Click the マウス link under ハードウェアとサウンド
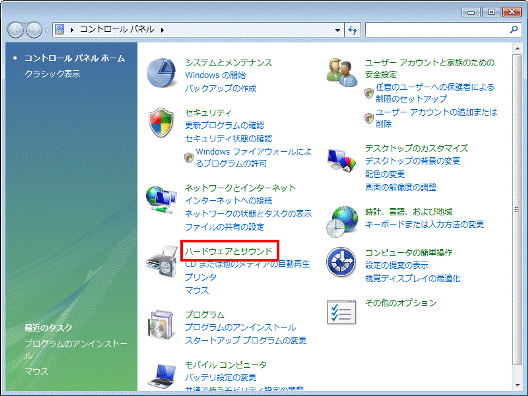This screenshot has width=528, height=396. point(197,290)
